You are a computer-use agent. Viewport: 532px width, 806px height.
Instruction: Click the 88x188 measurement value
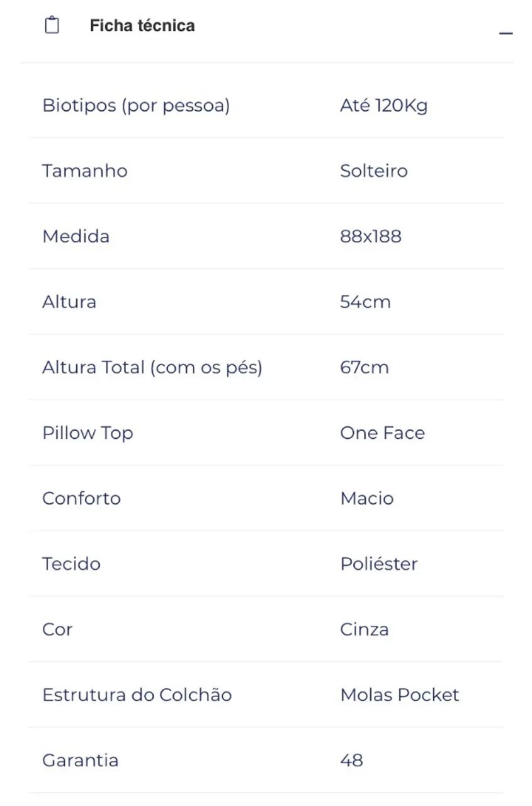point(370,236)
